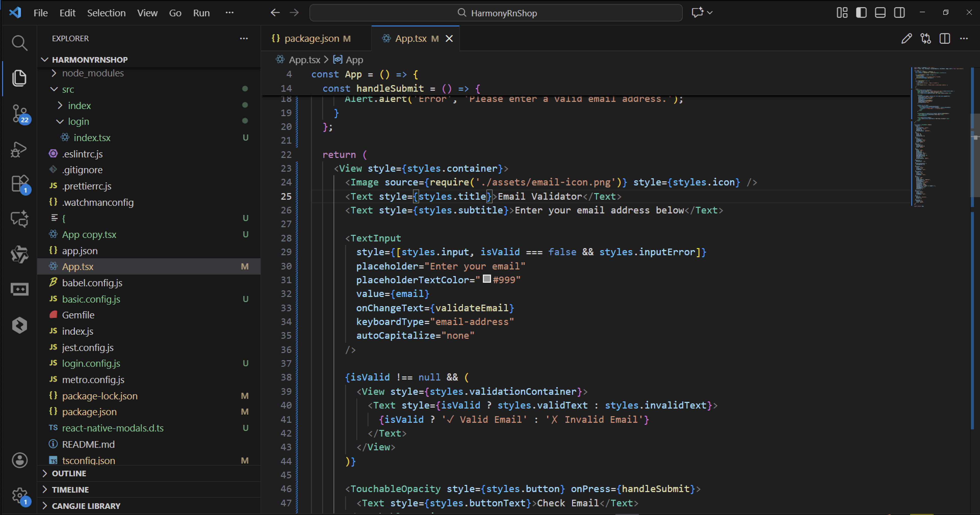Toggle the bottom Panel visibility
The image size is (980, 515).
pyautogui.click(x=880, y=12)
